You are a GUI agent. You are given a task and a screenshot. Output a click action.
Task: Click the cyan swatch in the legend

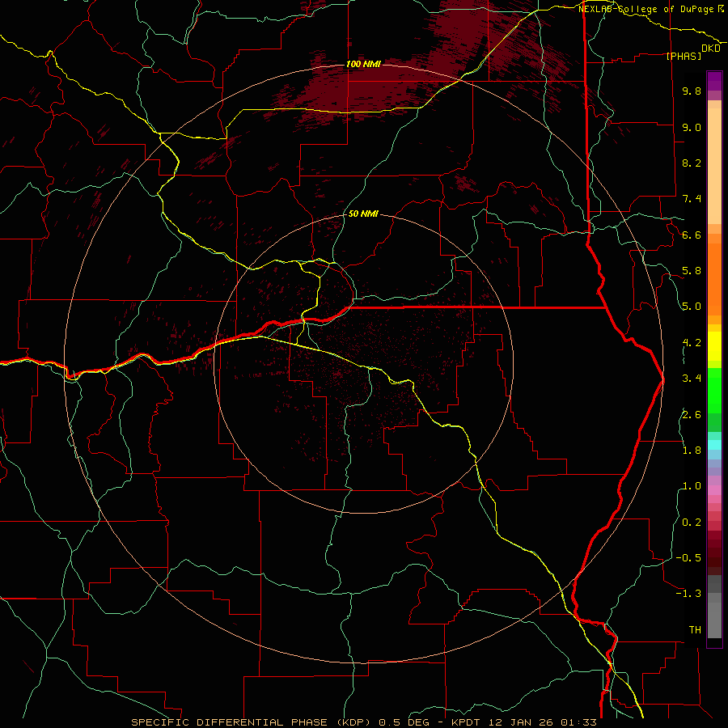pyautogui.click(x=714, y=445)
